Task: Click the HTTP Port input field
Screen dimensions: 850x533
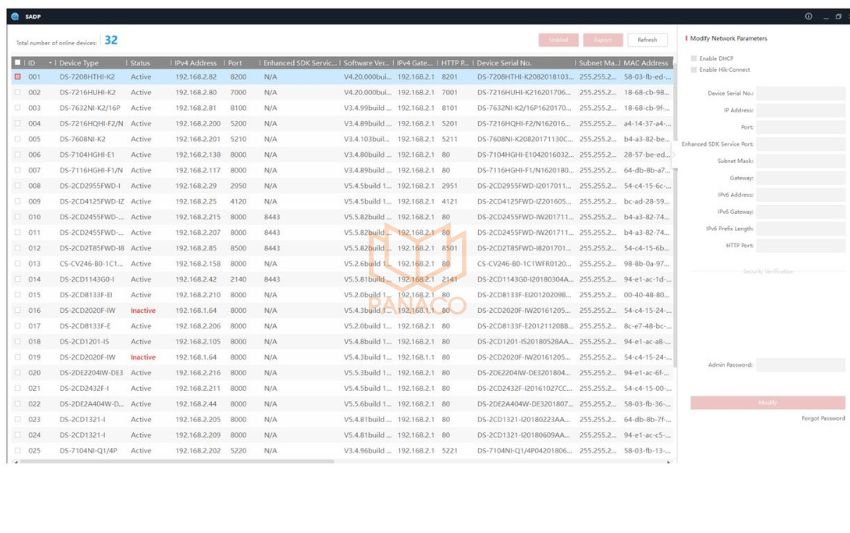Action: (x=800, y=246)
